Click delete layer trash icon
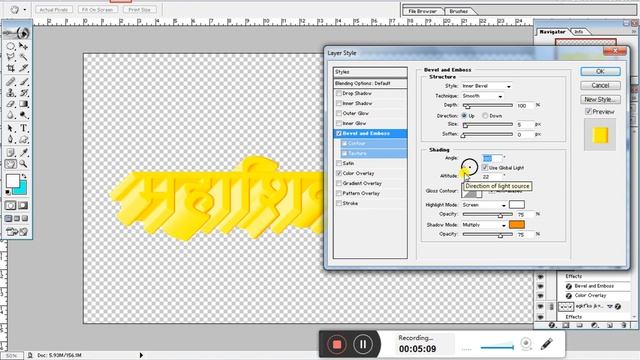The height and width of the screenshot is (360, 640). tap(624, 325)
